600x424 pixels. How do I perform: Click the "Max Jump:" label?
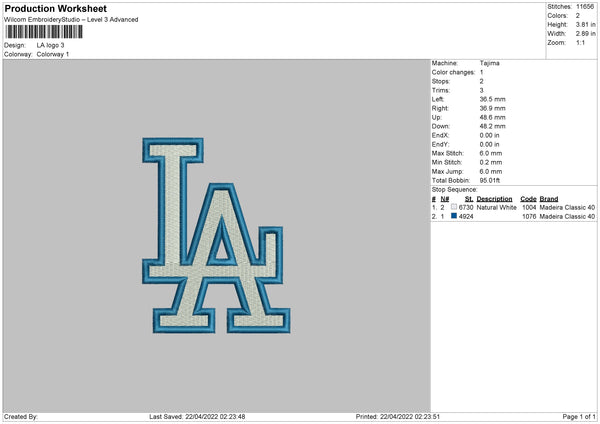(447, 172)
